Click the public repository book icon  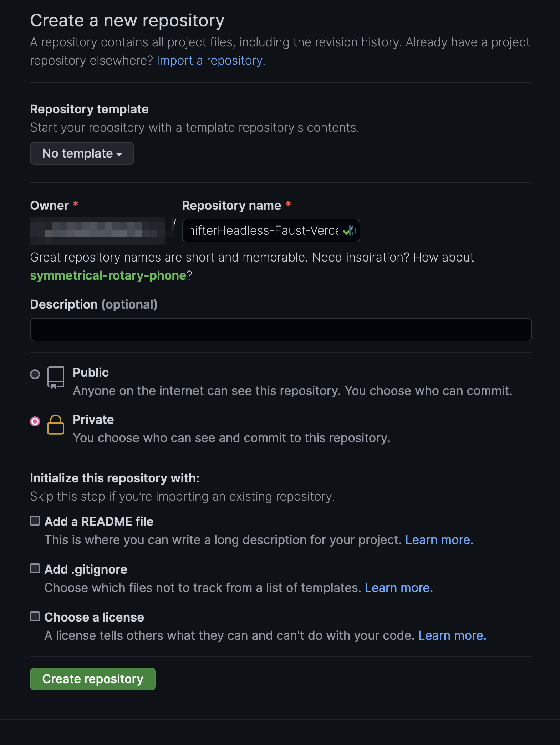click(56, 377)
